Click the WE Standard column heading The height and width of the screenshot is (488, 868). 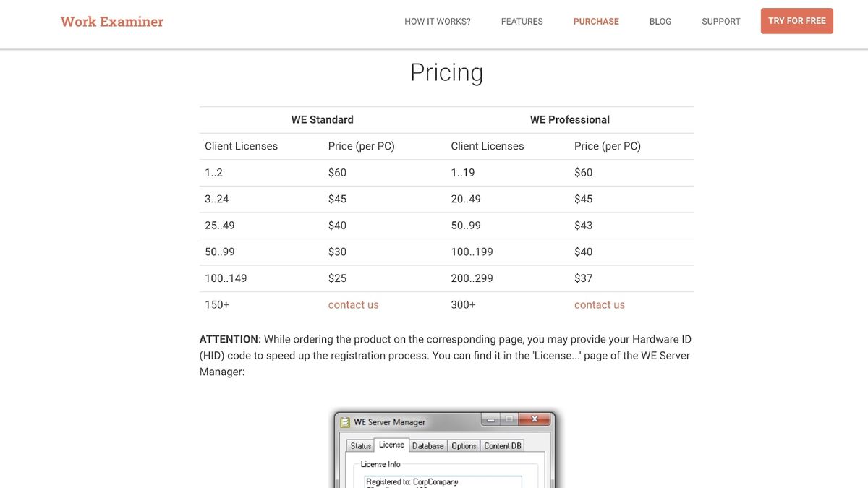[x=323, y=120]
